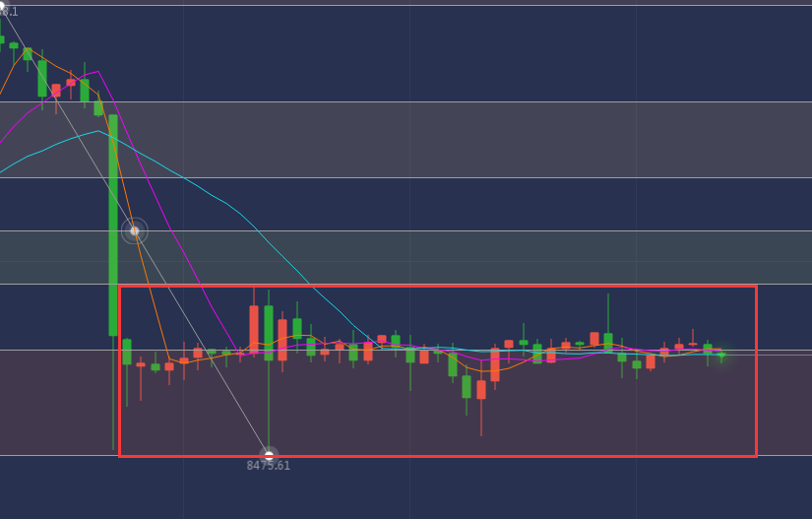Select the small red candle near top-left downtrend

(56, 91)
